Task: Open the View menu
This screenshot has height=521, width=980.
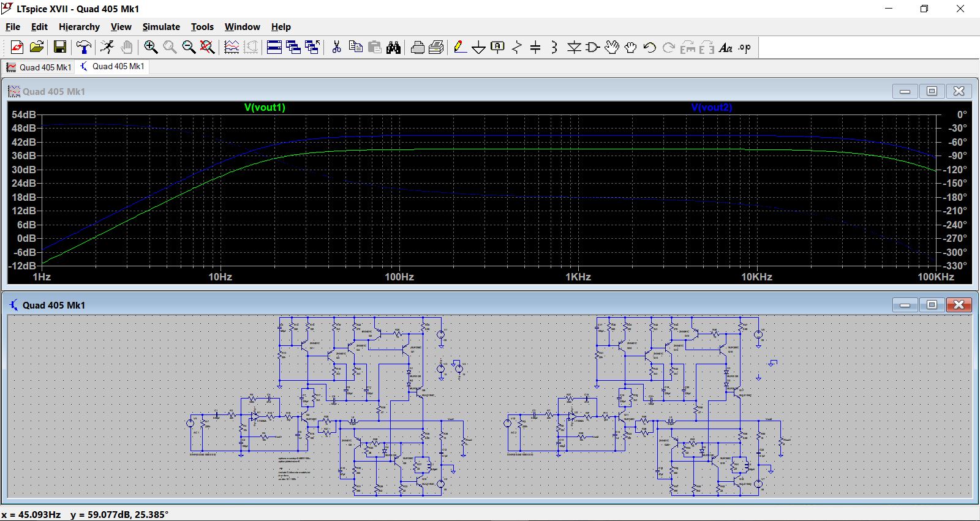Action: pyautogui.click(x=121, y=27)
